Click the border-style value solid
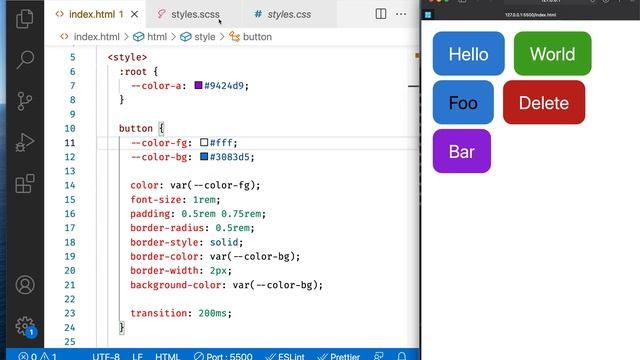Viewport: 640px width, 360px height. pyautogui.click(x=224, y=242)
